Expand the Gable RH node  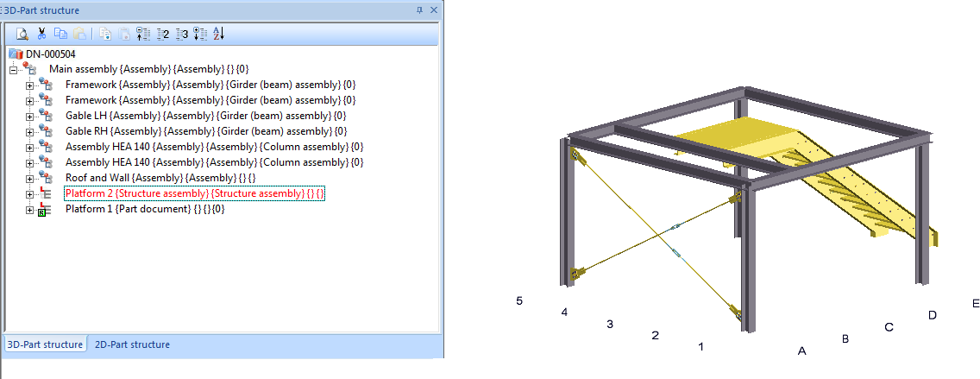coord(29,133)
